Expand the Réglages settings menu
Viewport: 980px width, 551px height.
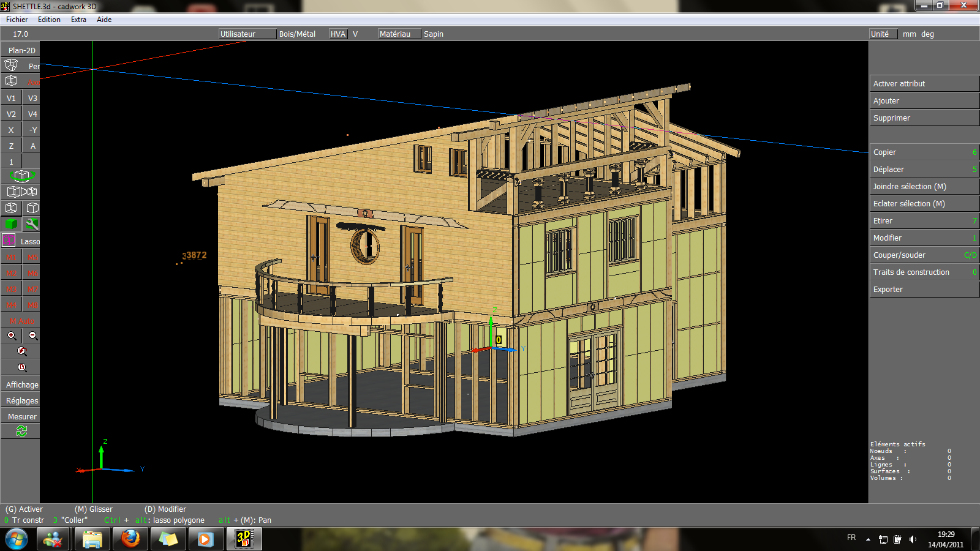coord(22,401)
